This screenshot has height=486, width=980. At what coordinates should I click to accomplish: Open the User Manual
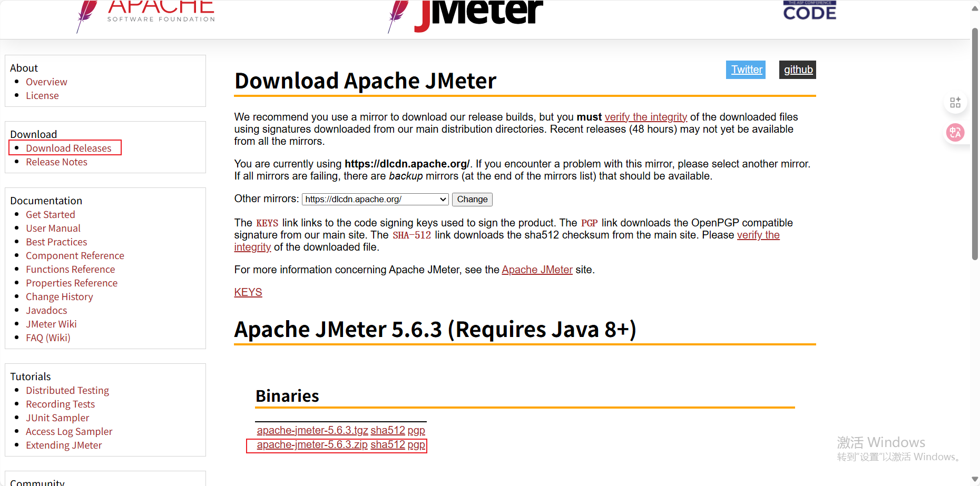pyautogui.click(x=53, y=228)
